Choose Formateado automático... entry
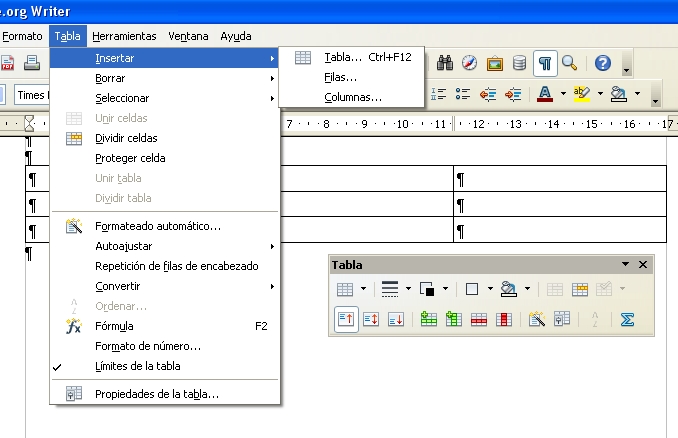 (157, 226)
